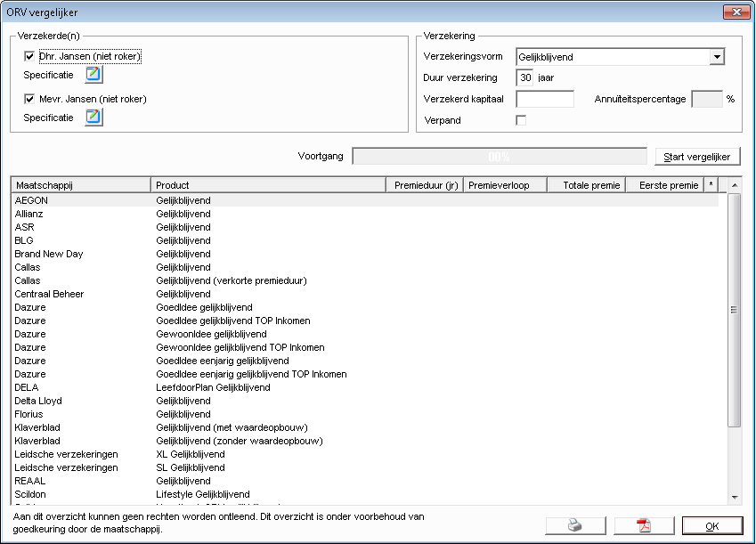Click the Annuïteitspercentage field
The width and height of the screenshot is (756, 544).
707,99
